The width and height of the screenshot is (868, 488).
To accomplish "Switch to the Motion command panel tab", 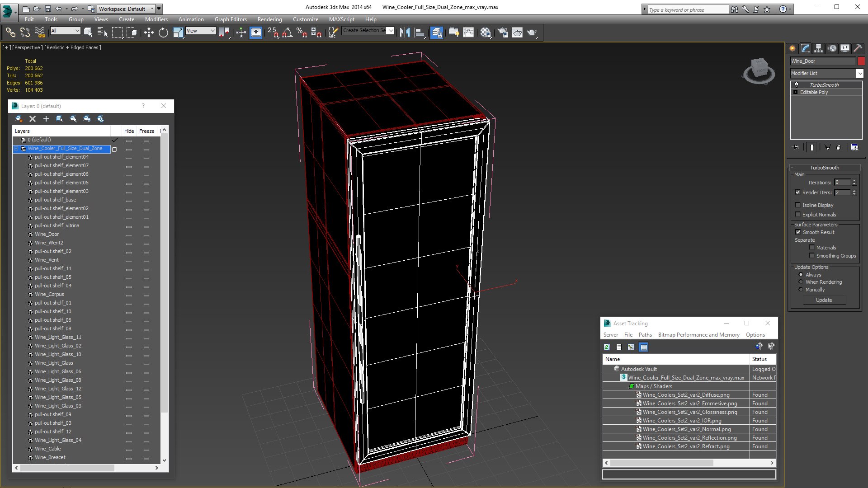I will click(x=832, y=48).
